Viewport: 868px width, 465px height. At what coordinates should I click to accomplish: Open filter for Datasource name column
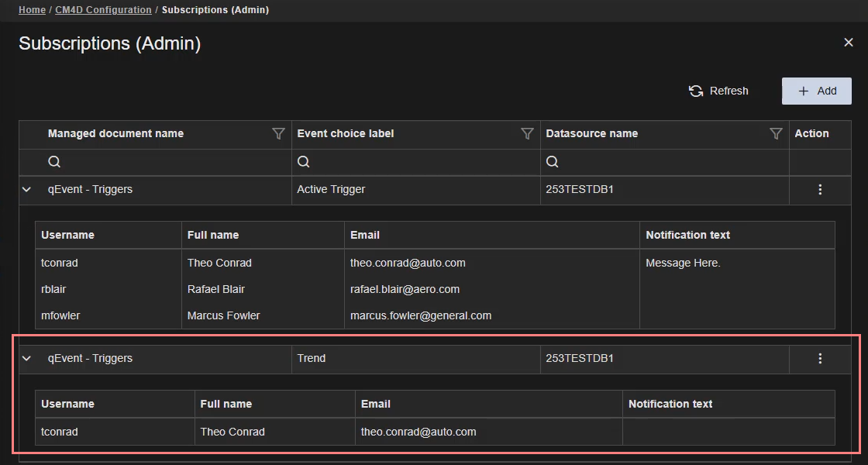776,134
